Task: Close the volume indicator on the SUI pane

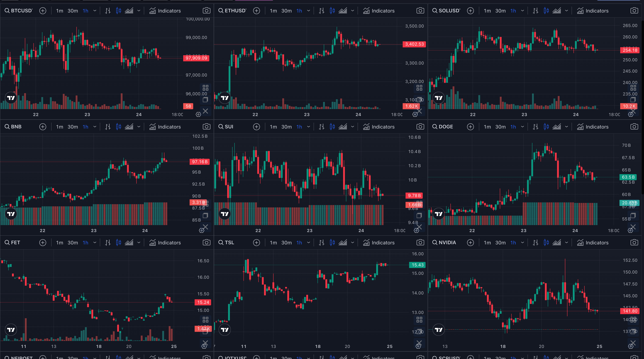Action: pos(419,227)
